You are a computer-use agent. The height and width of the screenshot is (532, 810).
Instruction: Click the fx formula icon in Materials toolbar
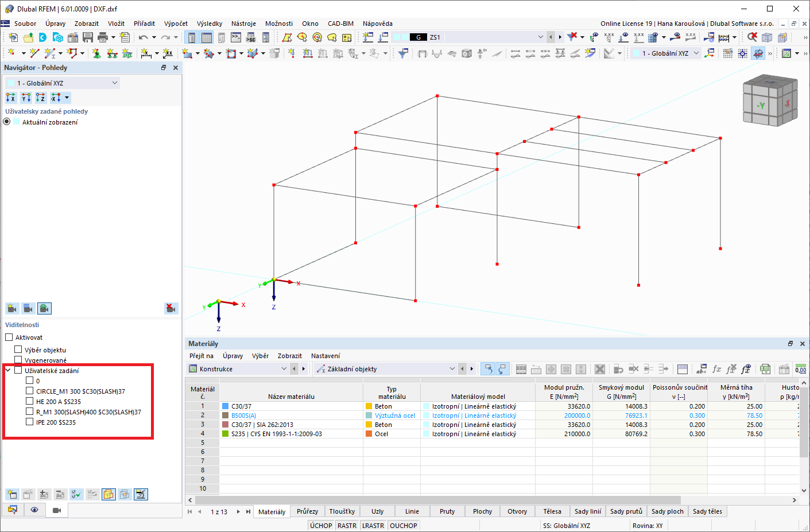tap(716, 369)
